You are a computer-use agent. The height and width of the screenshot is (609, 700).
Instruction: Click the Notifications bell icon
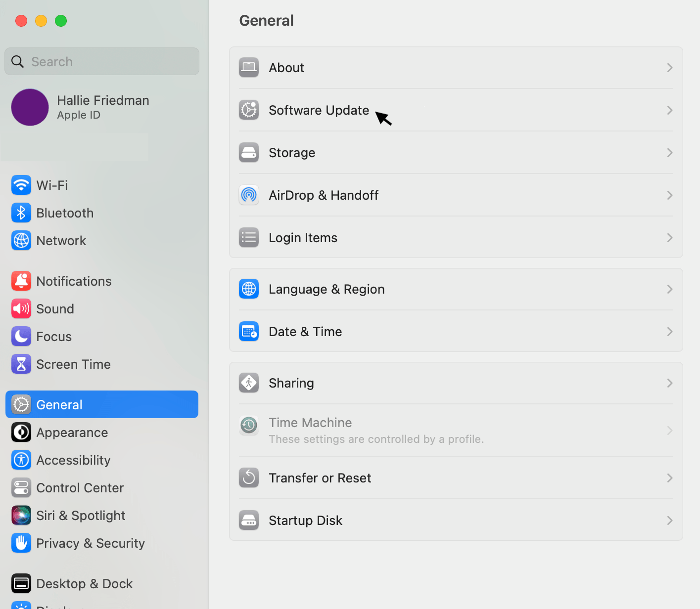point(21,281)
